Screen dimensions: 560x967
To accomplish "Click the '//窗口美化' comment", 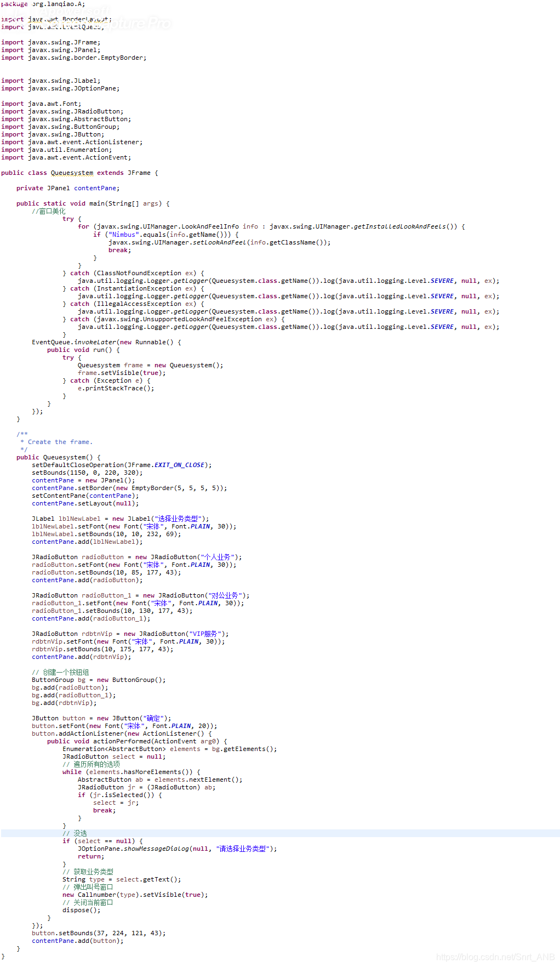I will 48,211.
